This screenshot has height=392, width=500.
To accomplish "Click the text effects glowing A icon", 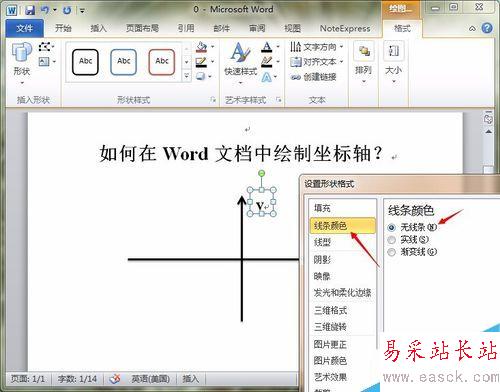I will pos(267,77).
